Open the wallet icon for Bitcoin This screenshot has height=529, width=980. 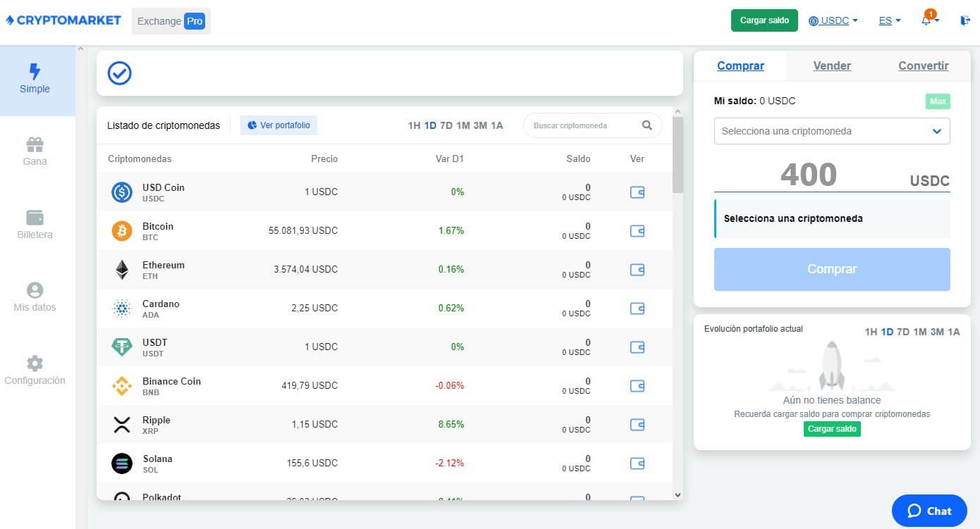pos(637,230)
